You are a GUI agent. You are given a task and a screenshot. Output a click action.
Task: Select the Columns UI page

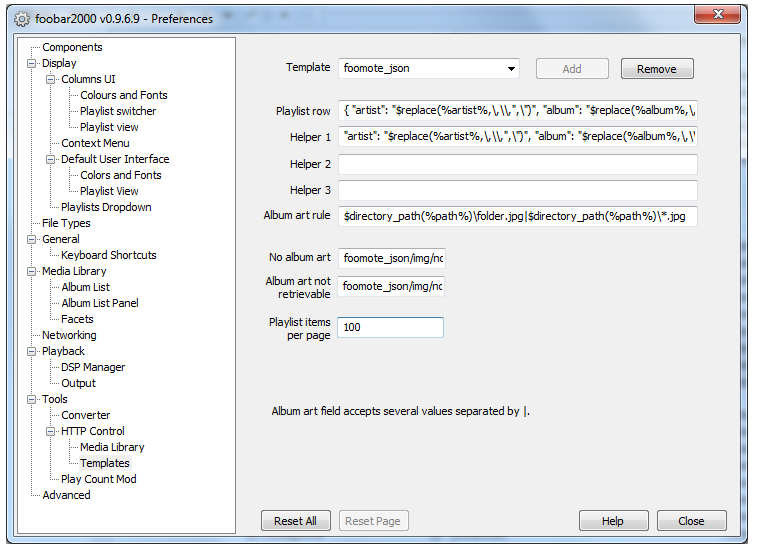(88, 79)
